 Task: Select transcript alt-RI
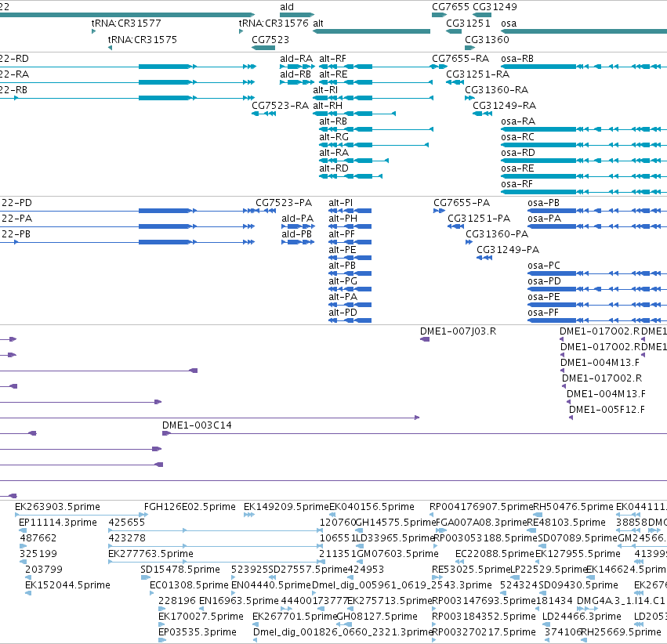coord(325,90)
